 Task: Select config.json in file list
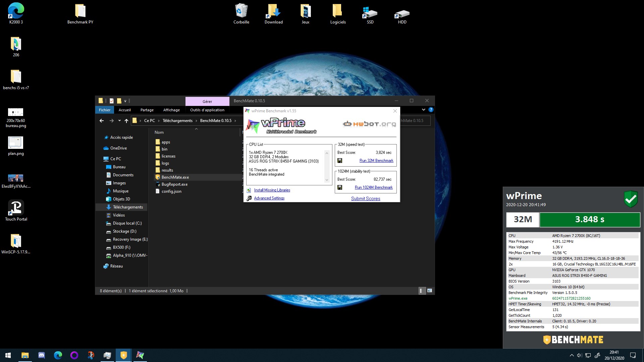171,191
